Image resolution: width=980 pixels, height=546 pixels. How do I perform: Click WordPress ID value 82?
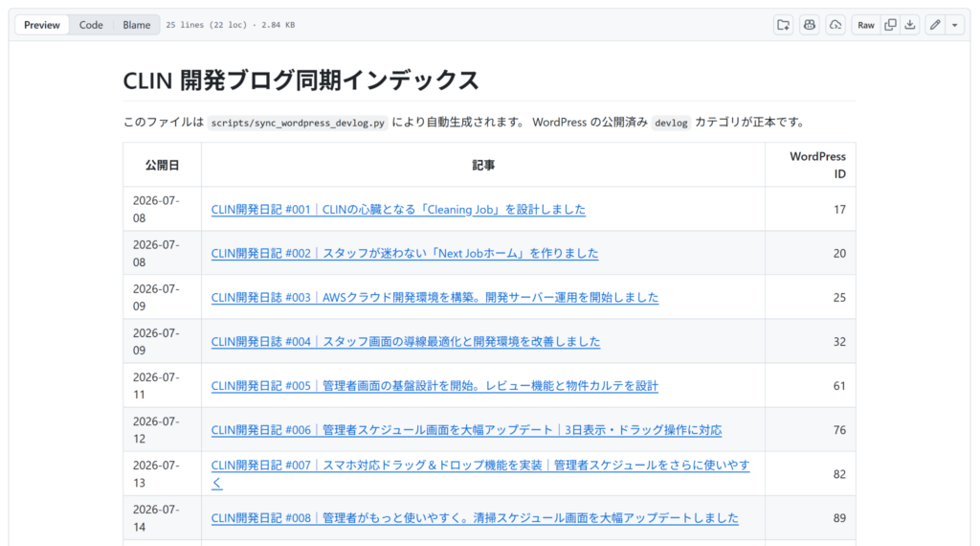[839, 474]
